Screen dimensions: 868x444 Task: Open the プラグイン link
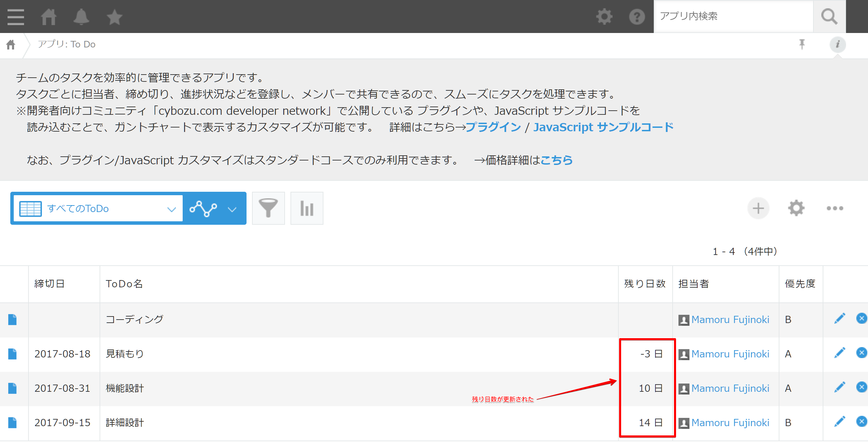pyautogui.click(x=494, y=127)
